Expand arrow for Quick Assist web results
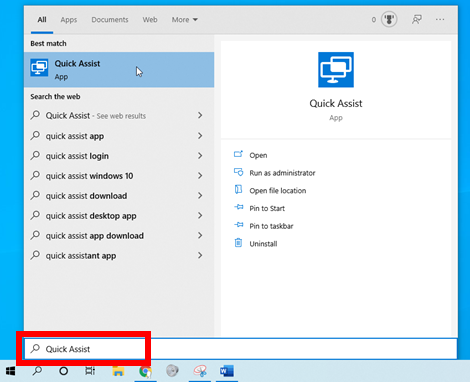 [200, 115]
